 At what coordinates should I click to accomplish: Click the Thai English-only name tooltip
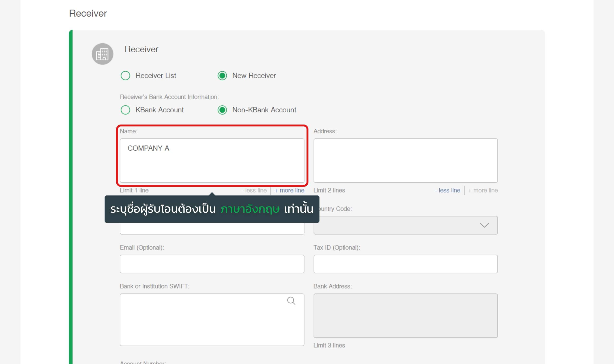[212, 209]
